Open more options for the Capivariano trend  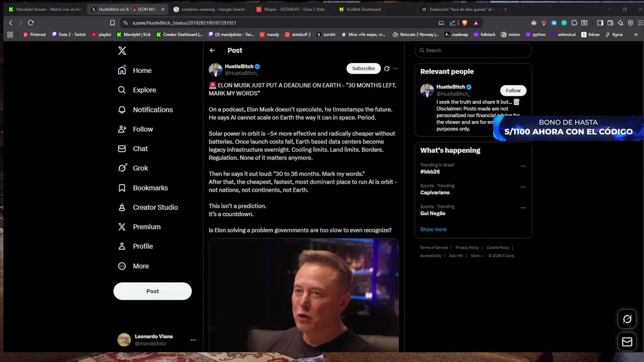pyautogui.click(x=523, y=187)
